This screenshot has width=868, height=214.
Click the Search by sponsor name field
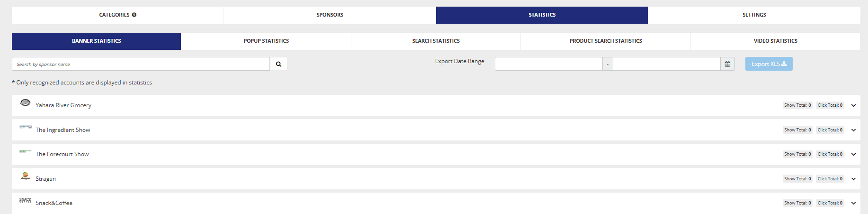point(141,64)
